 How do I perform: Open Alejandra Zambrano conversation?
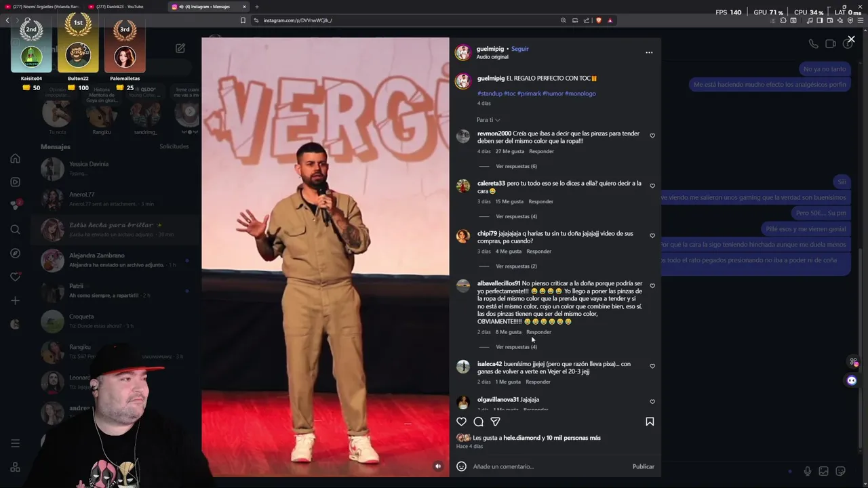[115, 260]
